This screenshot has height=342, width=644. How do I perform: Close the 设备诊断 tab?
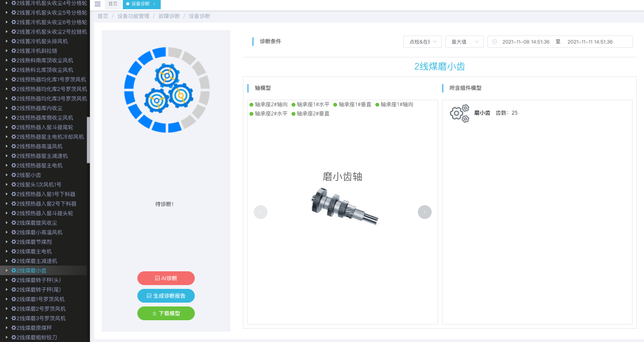coord(154,4)
